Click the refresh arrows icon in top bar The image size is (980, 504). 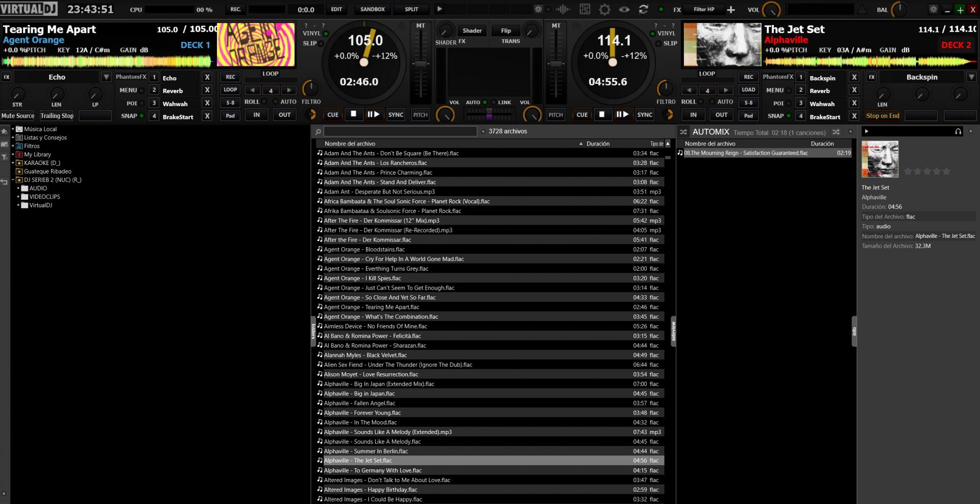coord(643,9)
